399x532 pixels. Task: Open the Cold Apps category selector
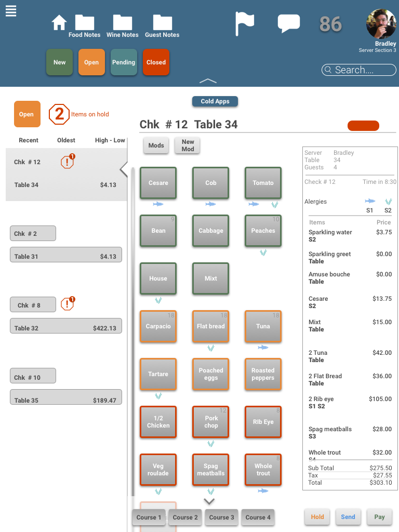(x=215, y=101)
